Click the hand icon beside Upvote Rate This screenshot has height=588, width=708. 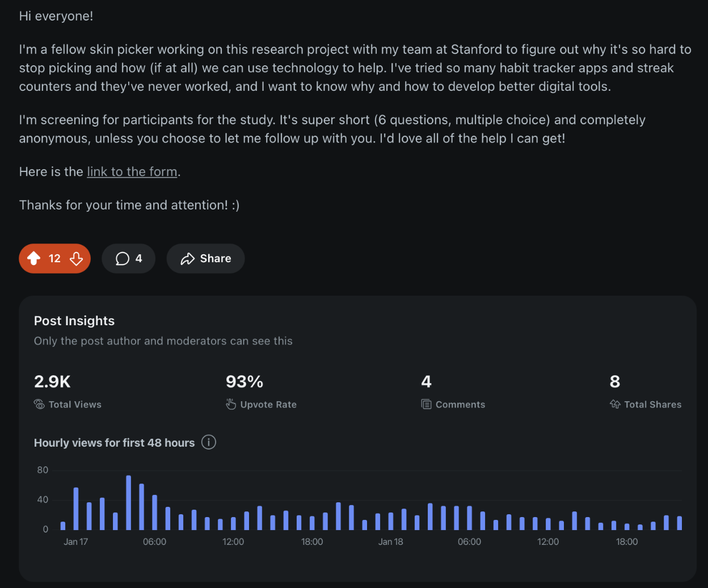point(231,405)
